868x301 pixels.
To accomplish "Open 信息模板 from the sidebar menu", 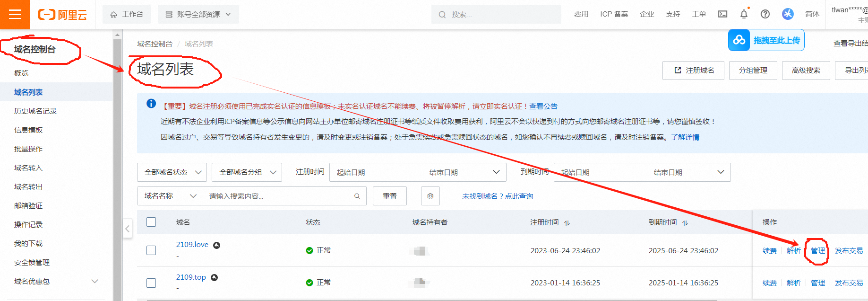I will [28, 130].
